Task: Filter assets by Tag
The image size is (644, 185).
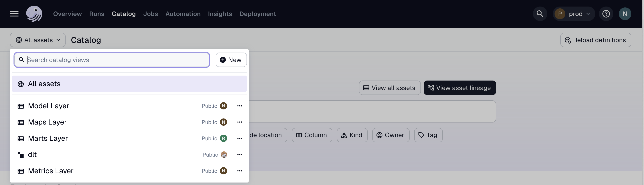Action: point(428,135)
